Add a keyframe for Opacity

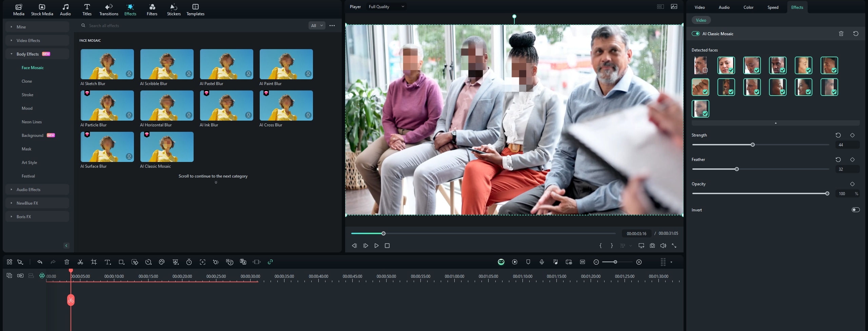click(x=852, y=184)
